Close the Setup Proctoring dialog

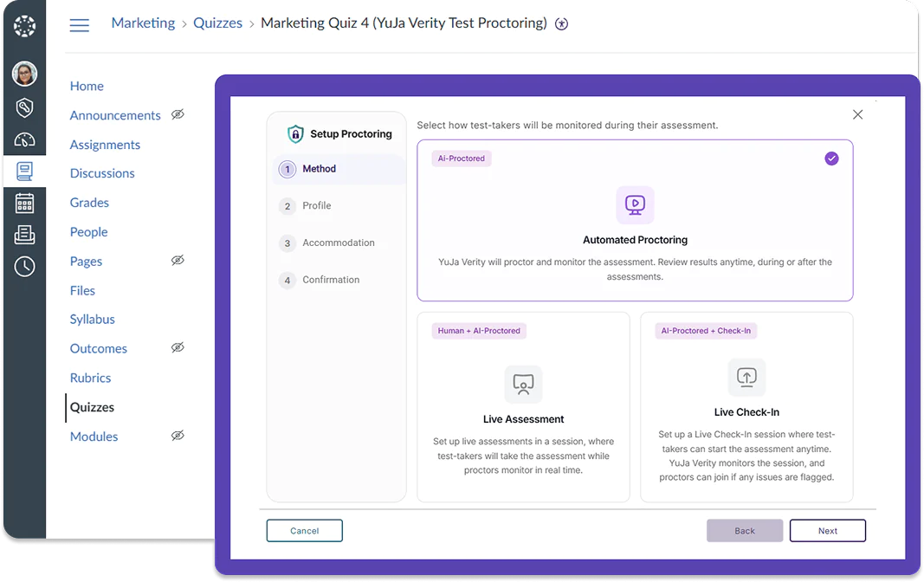(857, 114)
